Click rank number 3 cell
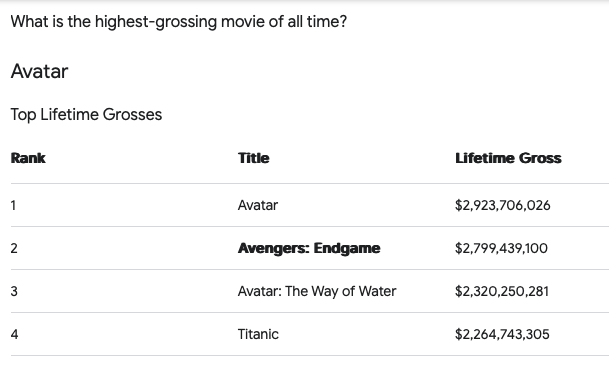This screenshot has height=366, width=609. (x=14, y=291)
